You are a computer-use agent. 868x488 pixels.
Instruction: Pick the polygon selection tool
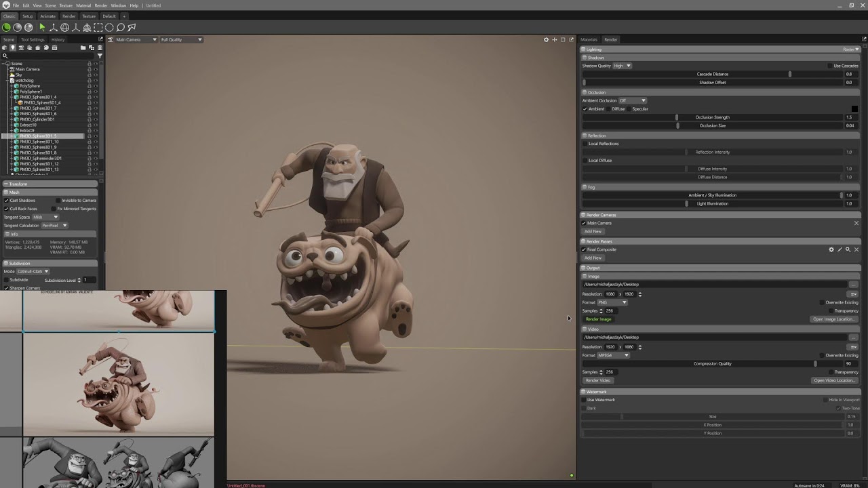pos(132,27)
